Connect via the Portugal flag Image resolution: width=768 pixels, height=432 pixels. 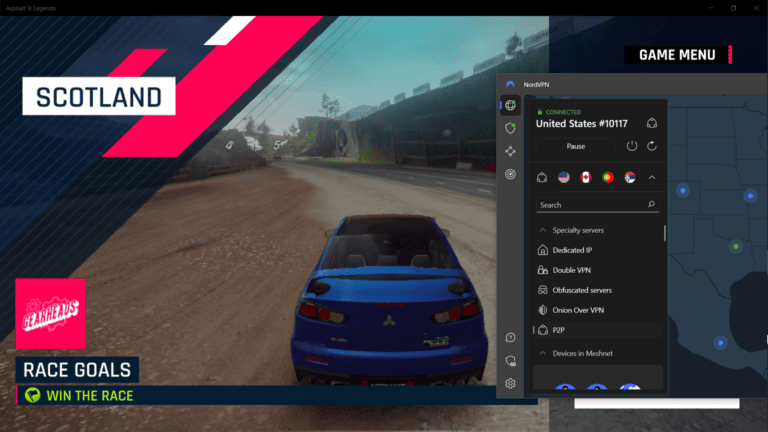click(x=608, y=177)
